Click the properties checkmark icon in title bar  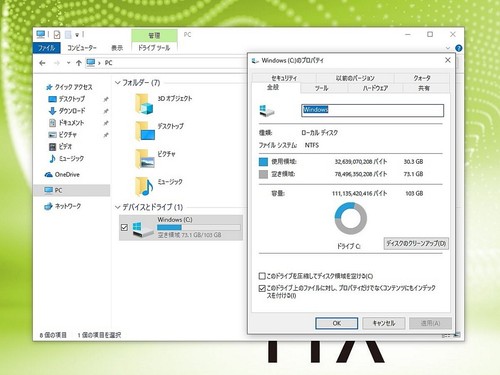[x=57, y=34]
